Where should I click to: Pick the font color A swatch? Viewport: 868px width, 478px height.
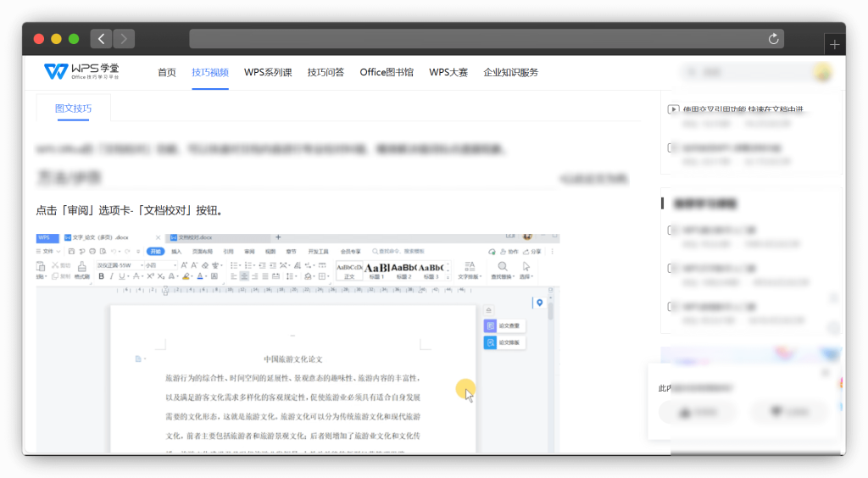point(200,276)
